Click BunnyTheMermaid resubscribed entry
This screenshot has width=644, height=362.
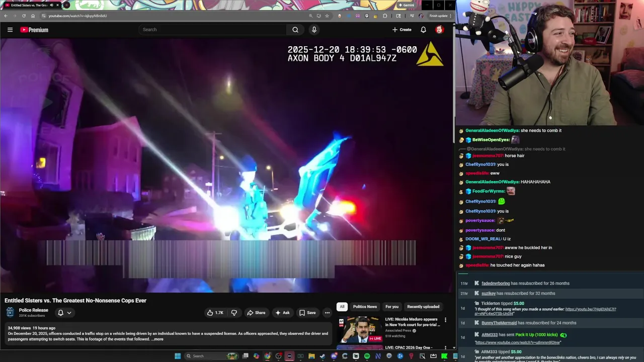pyautogui.click(x=550, y=323)
